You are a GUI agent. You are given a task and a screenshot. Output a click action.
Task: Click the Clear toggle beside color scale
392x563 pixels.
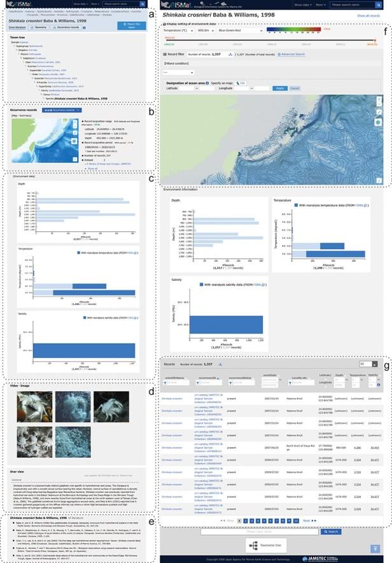[x=326, y=29]
